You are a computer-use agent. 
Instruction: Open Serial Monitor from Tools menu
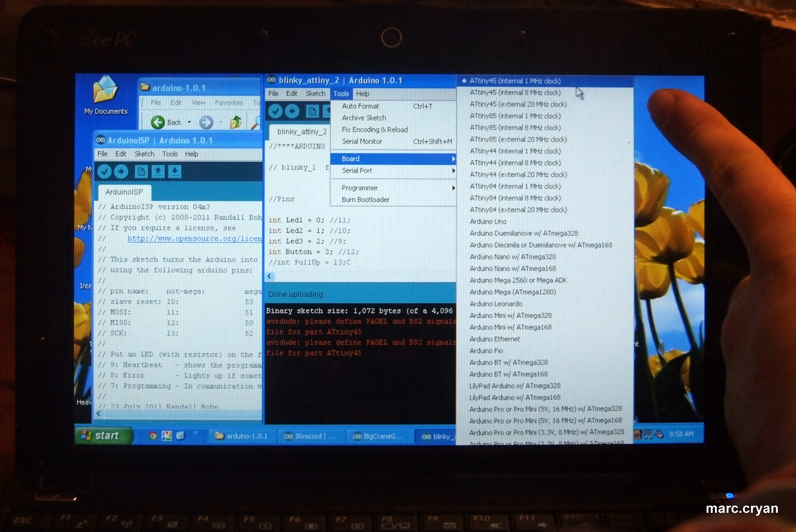pyautogui.click(x=393, y=141)
